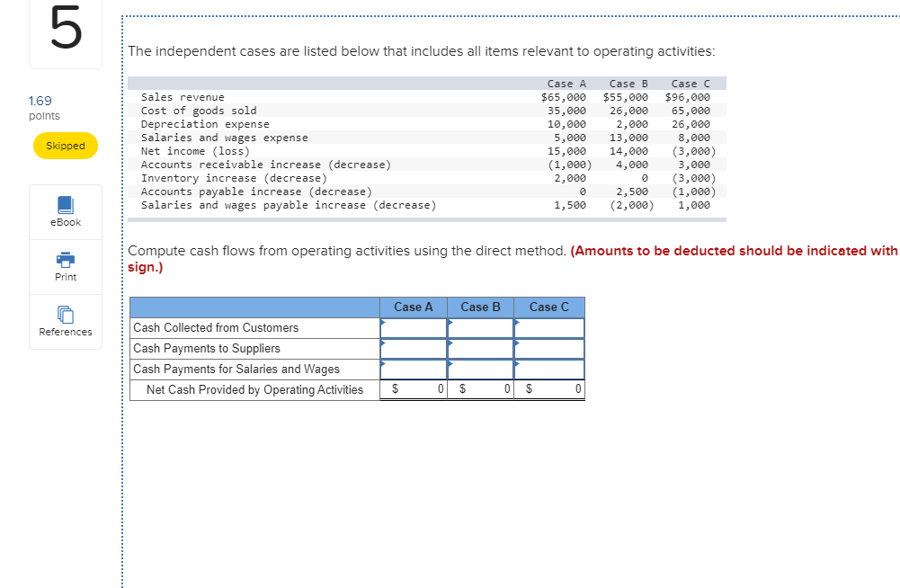Click 'Inventory increase (decrease)' label

click(234, 178)
